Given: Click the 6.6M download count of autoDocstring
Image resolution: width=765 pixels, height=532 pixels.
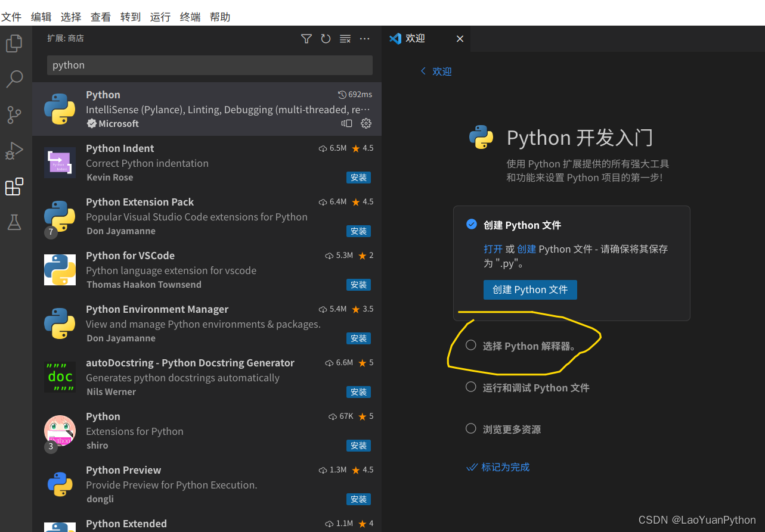Looking at the screenshot, I should pyautogui.click(x=339, y=363).
